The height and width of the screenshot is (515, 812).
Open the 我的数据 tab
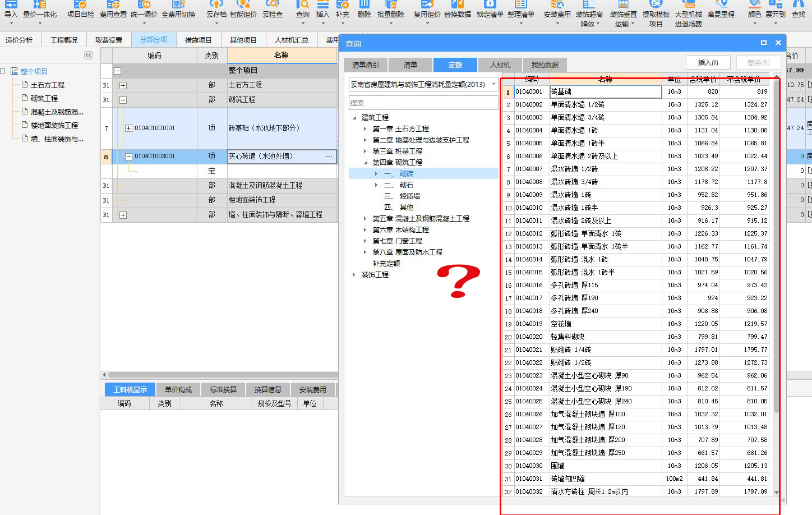(x=545, y=65)
